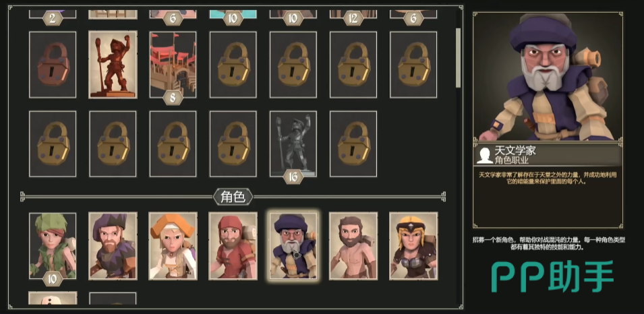Choose the shirtless bearded barbarian character

click(353, 246)
